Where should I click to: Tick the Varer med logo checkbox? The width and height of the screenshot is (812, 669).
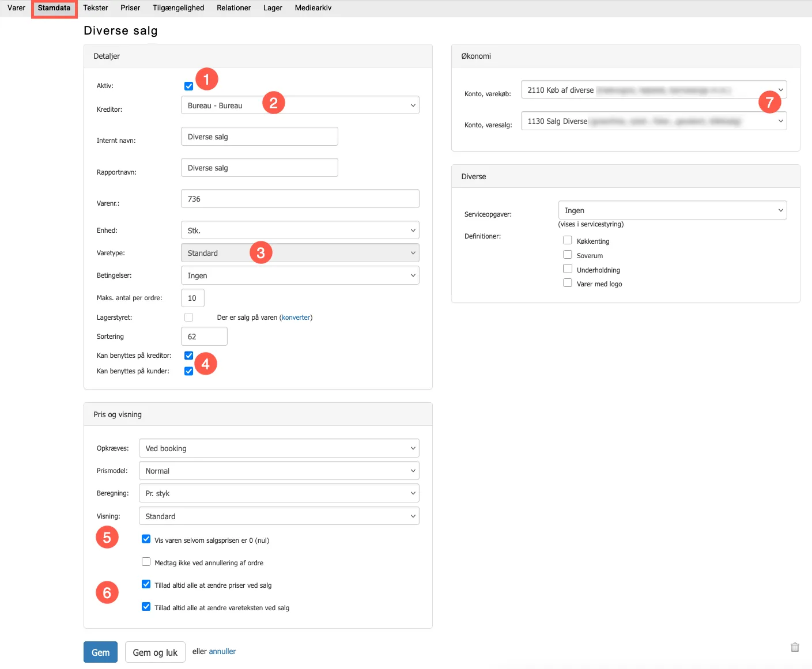[568, 283]
